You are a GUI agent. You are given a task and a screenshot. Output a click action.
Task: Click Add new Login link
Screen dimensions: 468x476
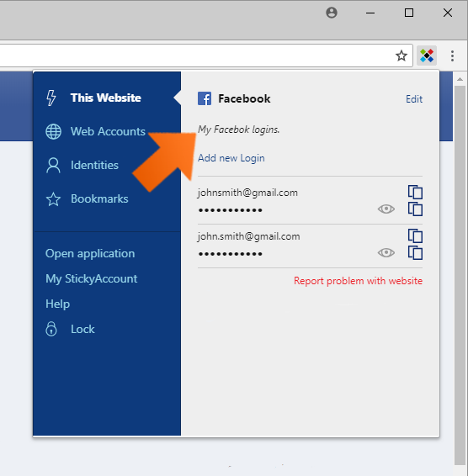(231, 158)
